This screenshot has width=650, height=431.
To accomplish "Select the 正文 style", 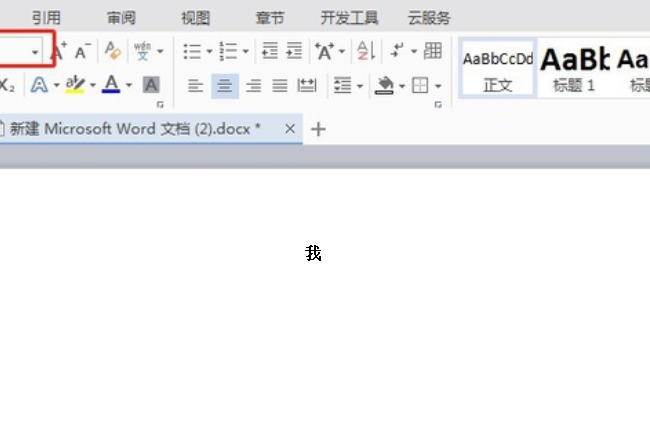I will (x=497, y=69).
